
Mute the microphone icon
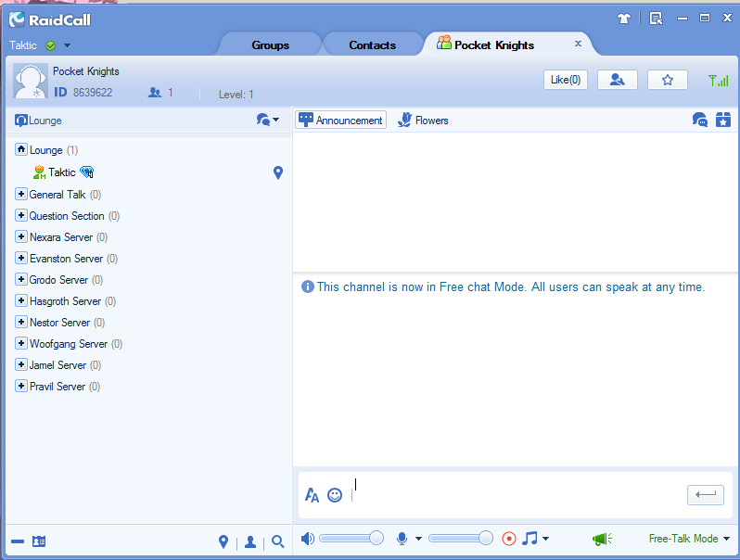[x=402, y=539]
